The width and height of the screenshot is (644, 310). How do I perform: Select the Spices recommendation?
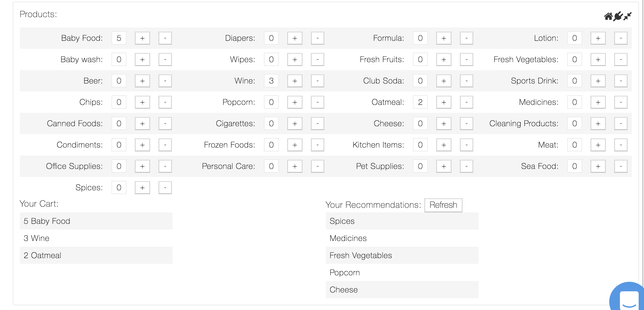point(402,221)
